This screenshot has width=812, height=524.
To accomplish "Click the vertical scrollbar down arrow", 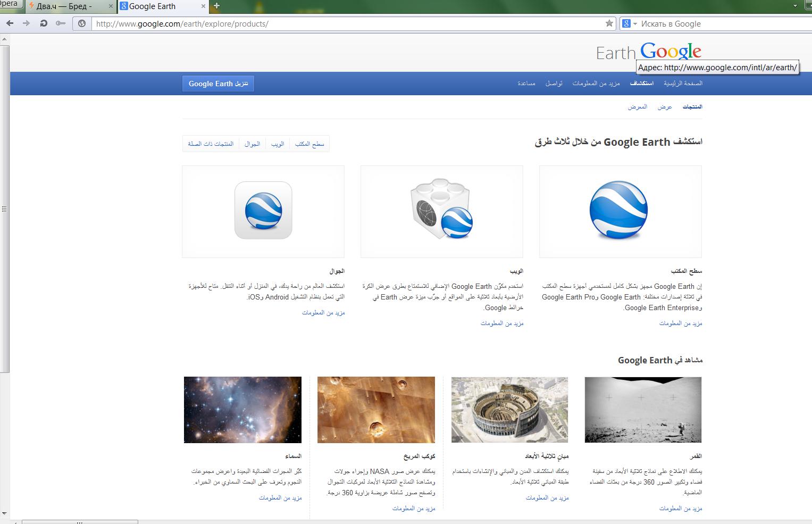I will [x=4, y=513].
